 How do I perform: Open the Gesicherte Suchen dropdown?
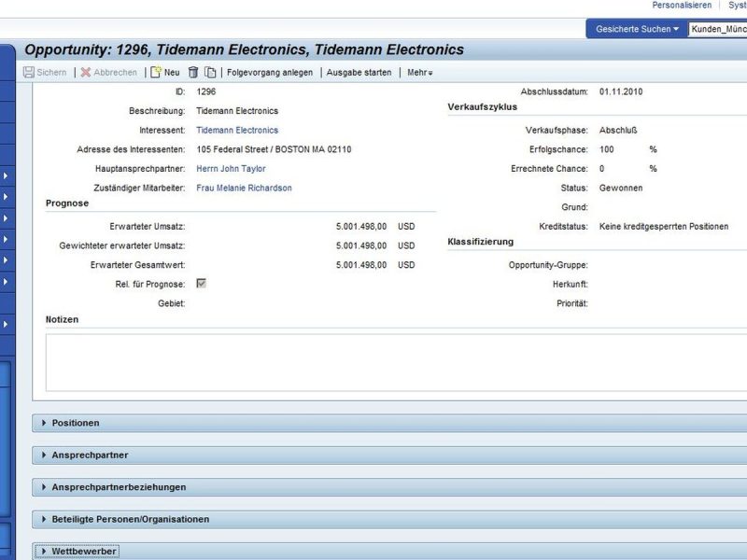(x=637, y=29)
